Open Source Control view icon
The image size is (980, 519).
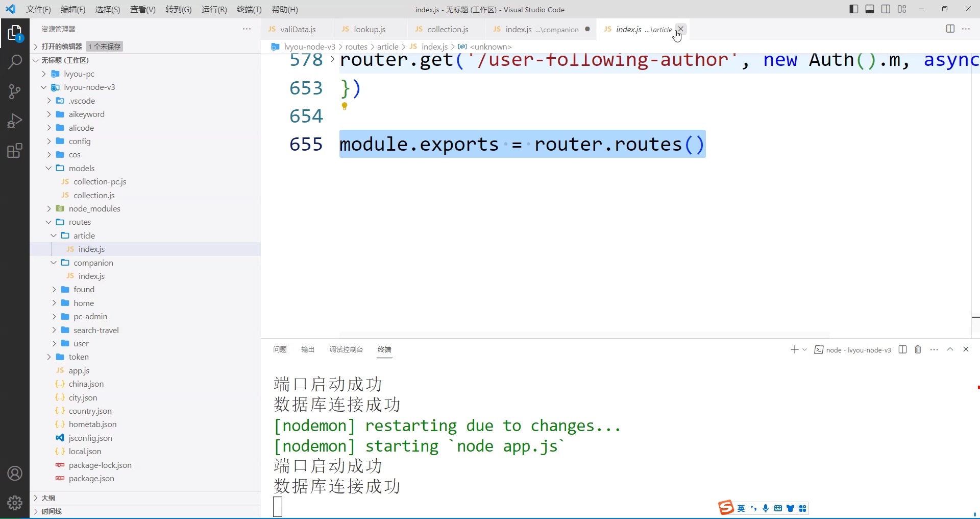[15, 91]
